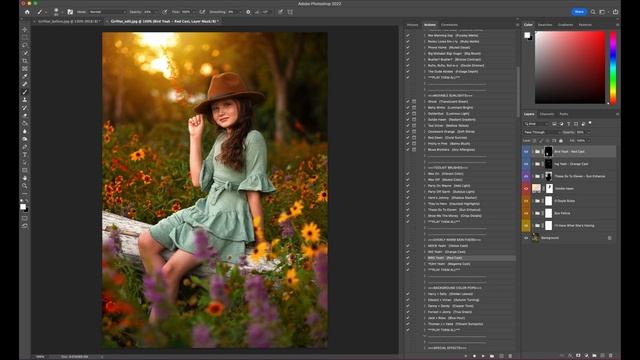Switch to the Swatches tab

click(x=544, y=25)
